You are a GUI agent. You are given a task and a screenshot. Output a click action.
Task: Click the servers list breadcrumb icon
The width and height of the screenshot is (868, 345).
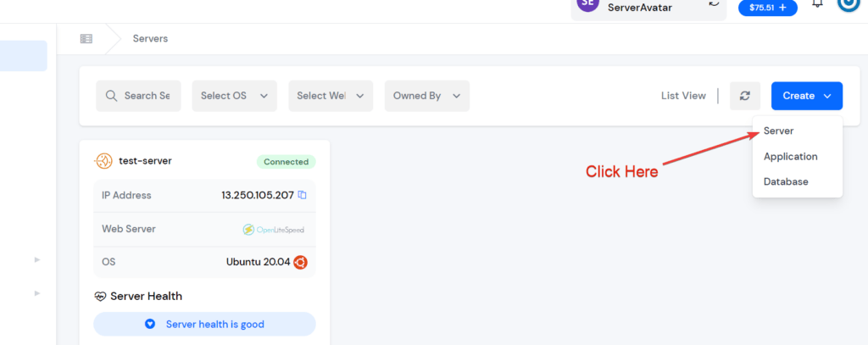(x=86, y=39)
